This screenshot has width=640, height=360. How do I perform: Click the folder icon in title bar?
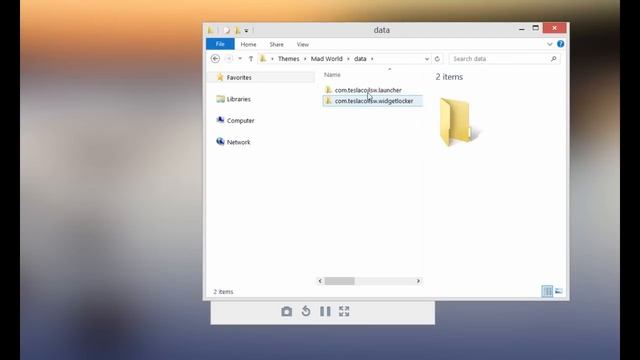(210, 30)
